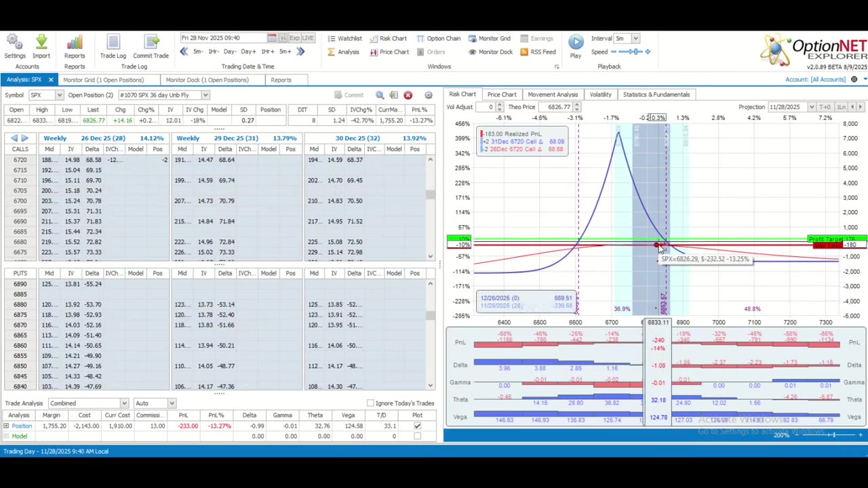Step forward one interval with double-right arrows
This screenshot has height=488, width=868.
[x=300, y=52]
